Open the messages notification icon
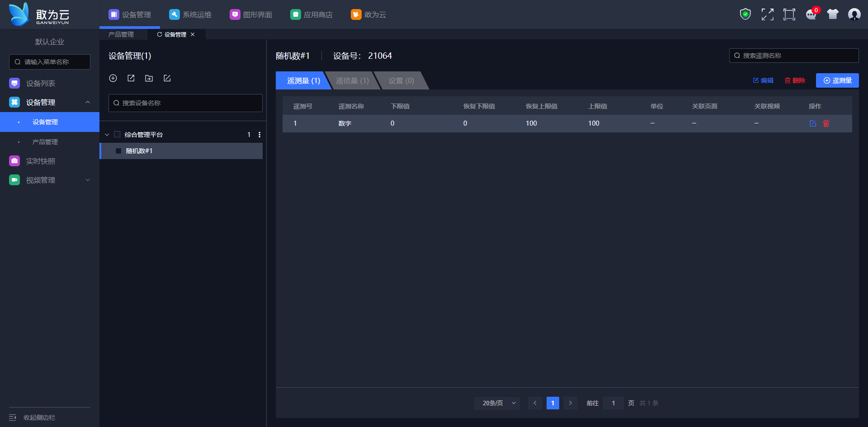 tap(811, 14)
